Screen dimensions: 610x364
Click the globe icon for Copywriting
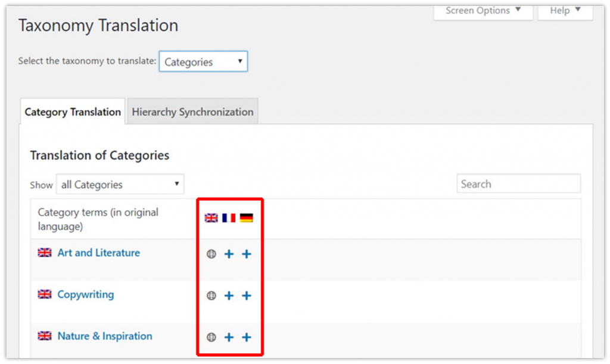pos(211,295)
